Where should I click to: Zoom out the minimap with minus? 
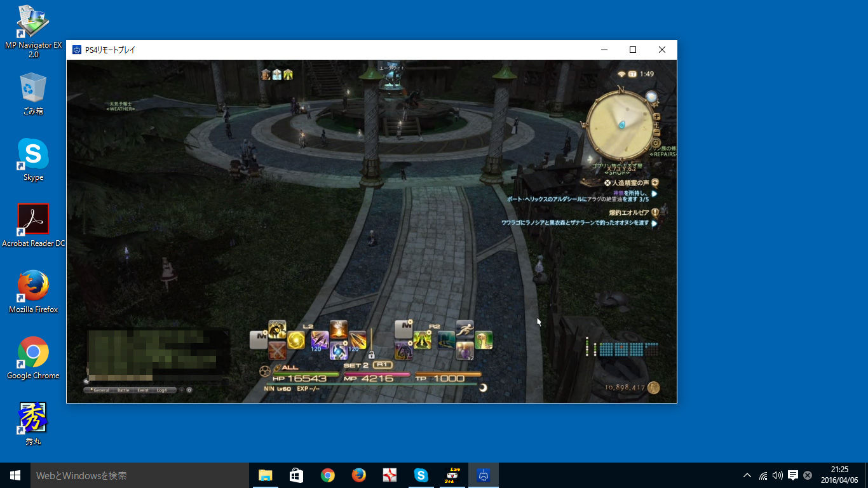tap(656, 132)
